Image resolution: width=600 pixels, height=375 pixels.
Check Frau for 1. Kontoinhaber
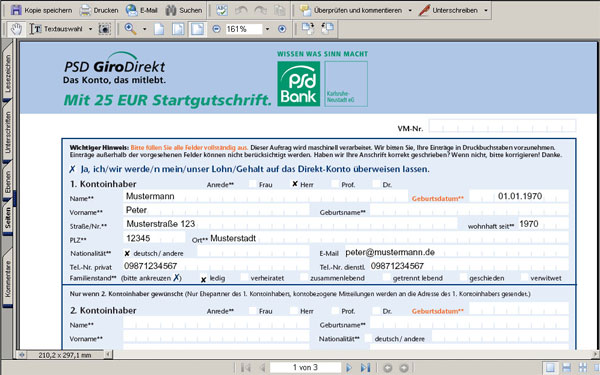(x=253, y=184)
